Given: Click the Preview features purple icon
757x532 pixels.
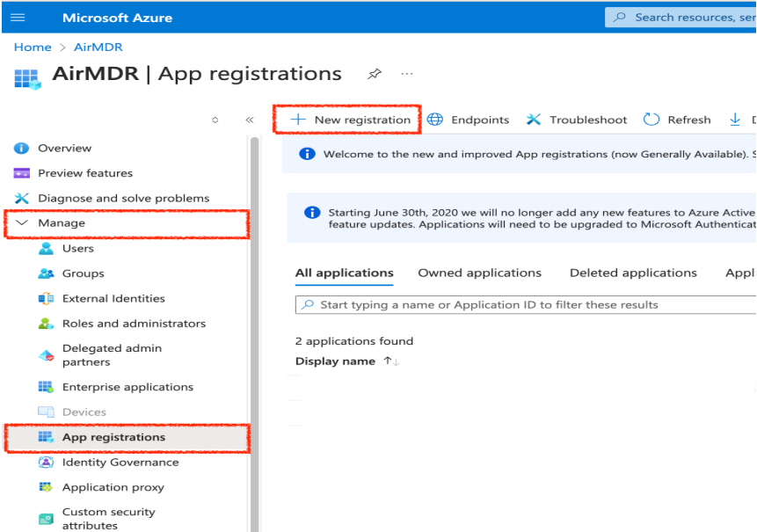Looking at the screenshot, I should (22, 173).
